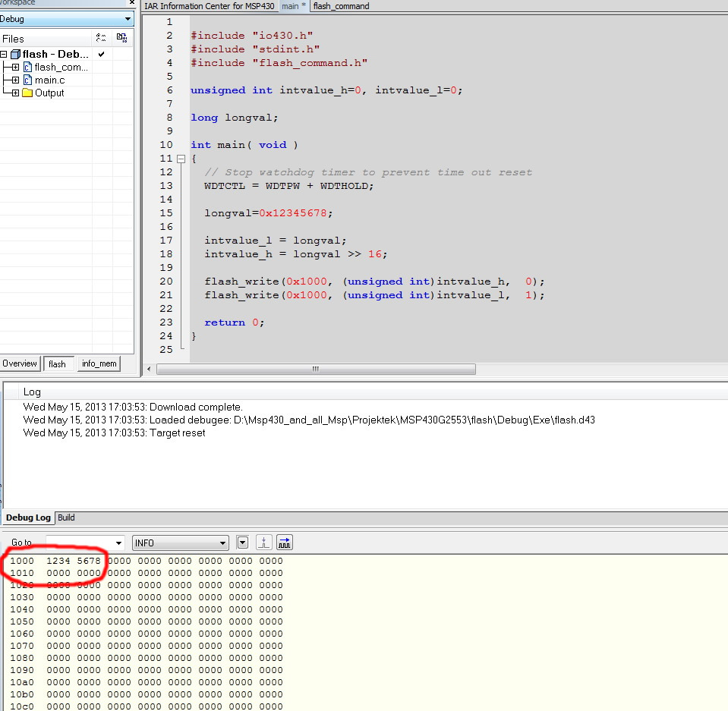Click the 'return 0;' statement in the editor

235,322
